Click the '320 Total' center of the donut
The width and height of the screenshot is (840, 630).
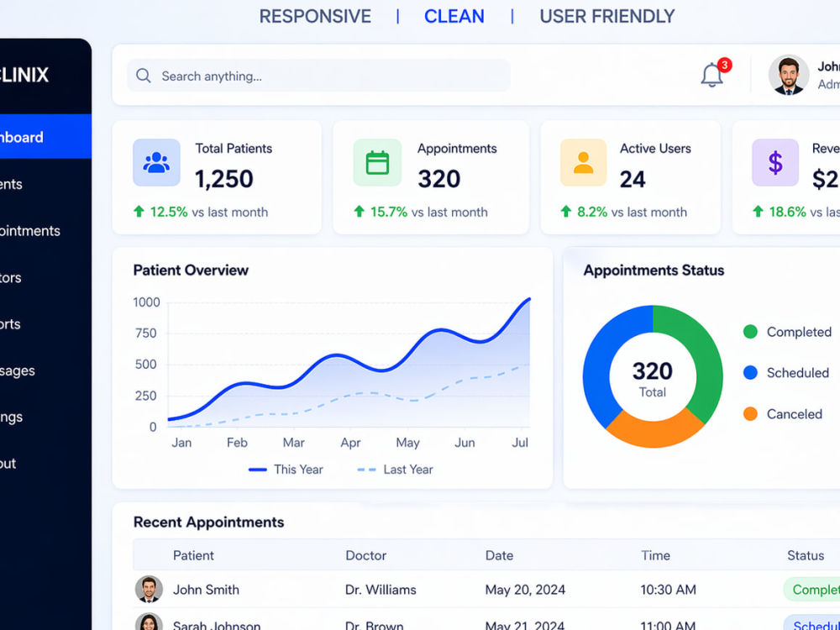pyautogui.click(x=653, y=378)
